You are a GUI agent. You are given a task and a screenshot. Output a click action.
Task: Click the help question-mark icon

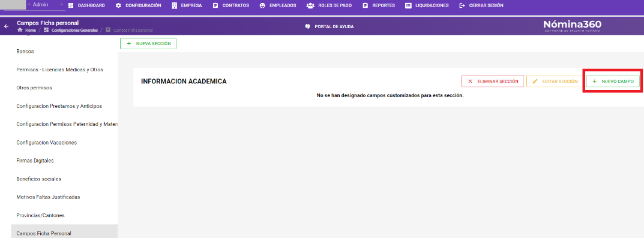click(x=307, y=26)
